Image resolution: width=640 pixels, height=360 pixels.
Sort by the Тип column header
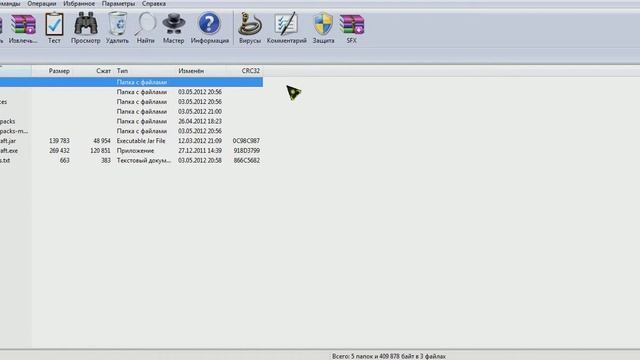coord(122,71)
